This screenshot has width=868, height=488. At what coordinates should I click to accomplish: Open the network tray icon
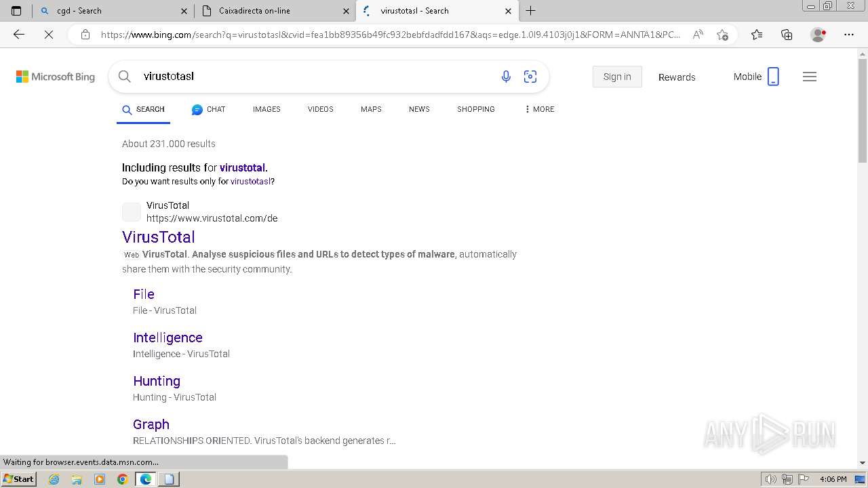coord(787,479)
